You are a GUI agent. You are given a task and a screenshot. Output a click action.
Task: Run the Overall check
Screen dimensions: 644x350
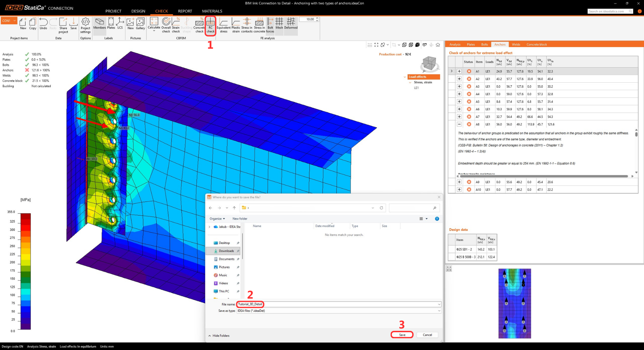(166, 25)
